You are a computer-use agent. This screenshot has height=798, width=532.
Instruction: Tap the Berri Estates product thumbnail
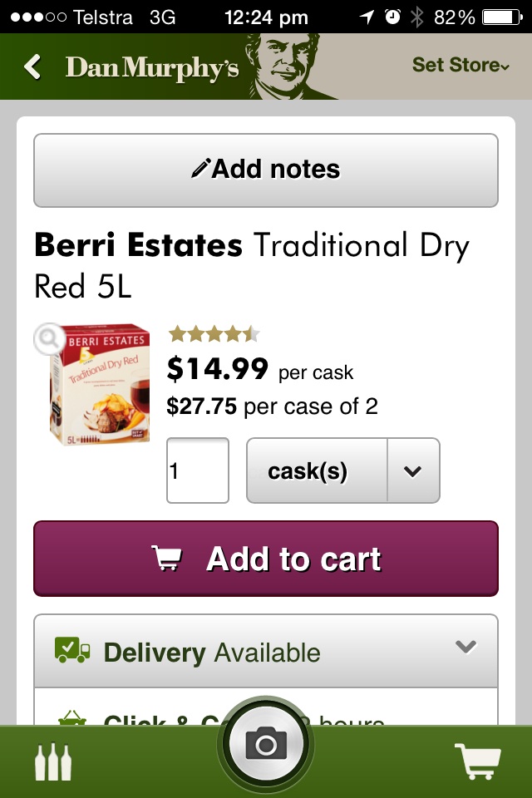[100, 384]
